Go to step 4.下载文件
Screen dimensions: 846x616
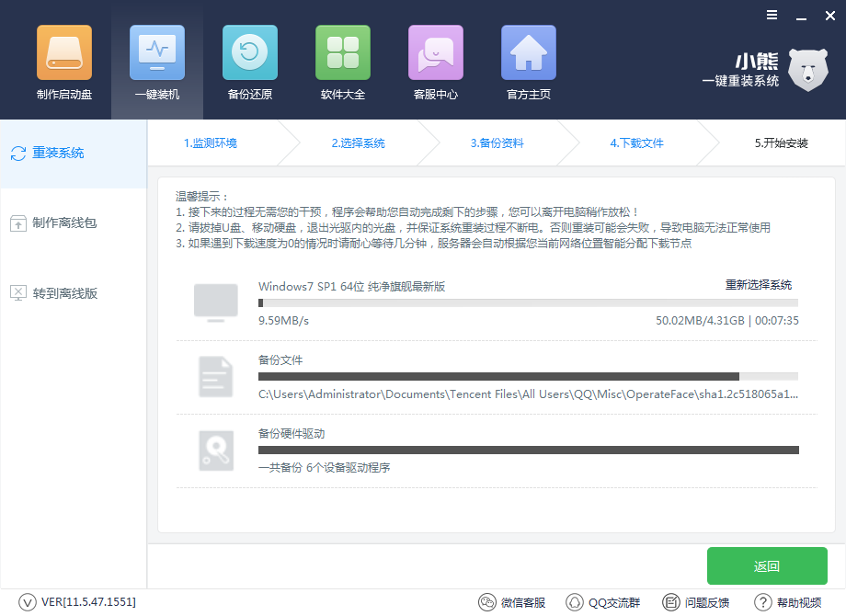[x=636, y=143]
